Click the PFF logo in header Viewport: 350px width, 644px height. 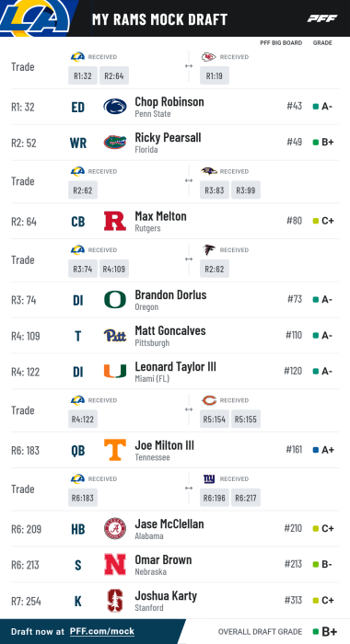322,18
